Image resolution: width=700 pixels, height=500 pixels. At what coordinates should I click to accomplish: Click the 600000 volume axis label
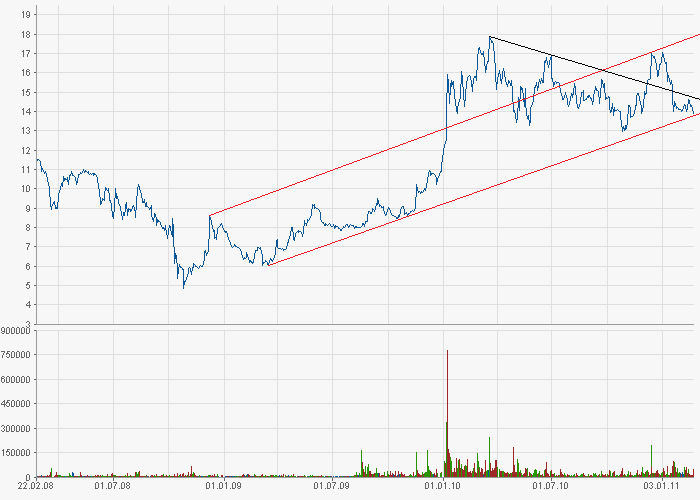[16, 379]
